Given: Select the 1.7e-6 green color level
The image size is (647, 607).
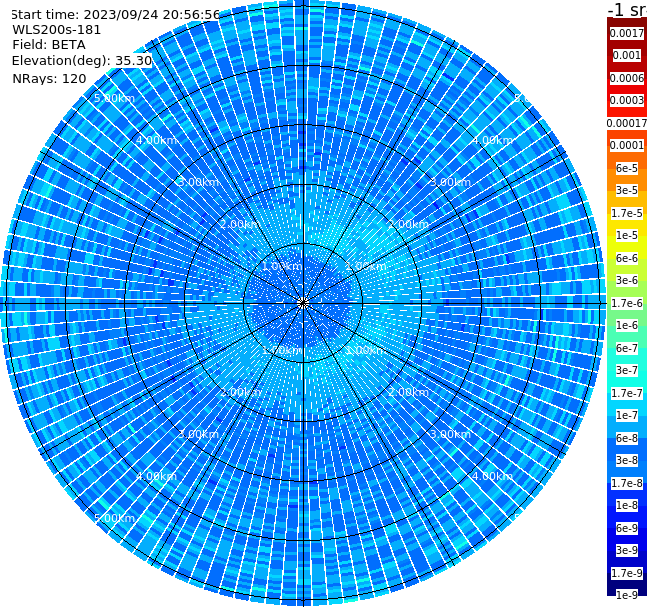Looking at the screenshot, I should coord(627,303).
